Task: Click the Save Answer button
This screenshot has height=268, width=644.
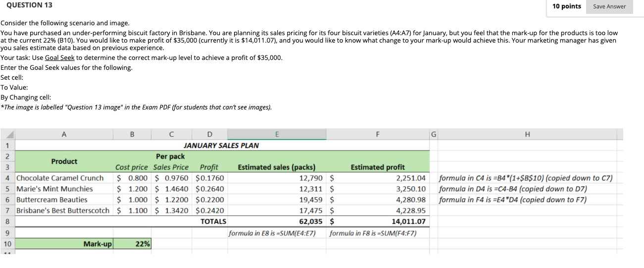Action: point(609,6)
